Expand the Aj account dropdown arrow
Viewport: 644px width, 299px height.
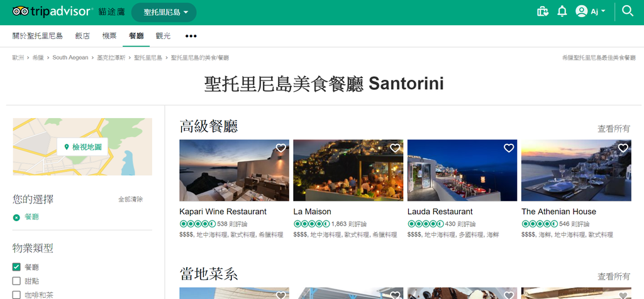click(x=603, y=11)
